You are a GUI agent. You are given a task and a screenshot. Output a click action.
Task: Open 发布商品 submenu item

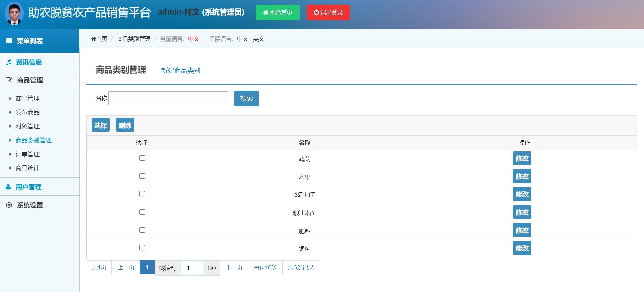pos(27,112)
